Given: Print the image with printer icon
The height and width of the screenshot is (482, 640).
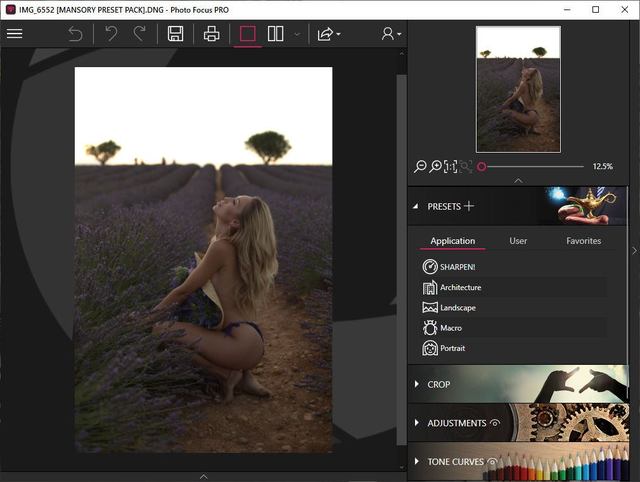Looking at the screenshot, I should [x=211, y=33].
